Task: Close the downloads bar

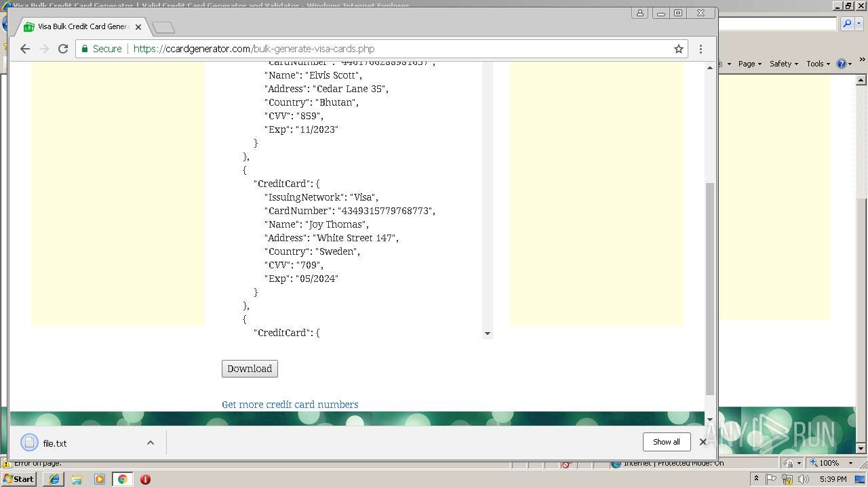Action: (x=703, y=442)
